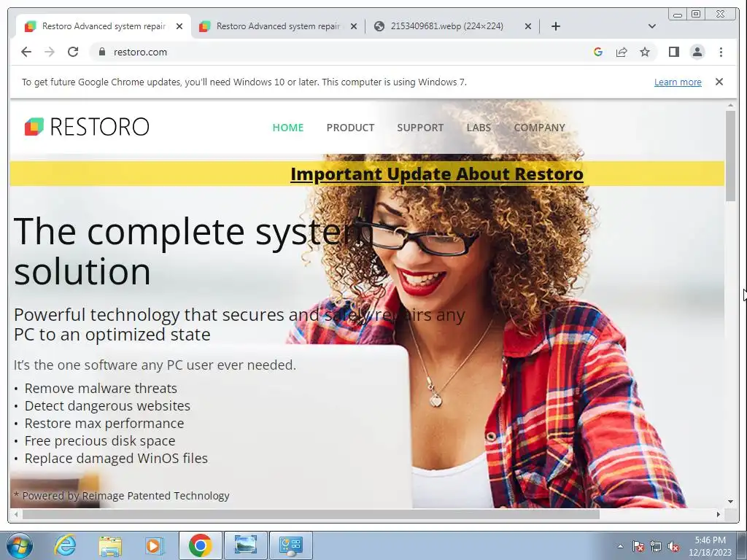The height and width of the screenshot is (560, 747).
Task: Open Chrome three-dot menu
Action: [x=721, y=52]
